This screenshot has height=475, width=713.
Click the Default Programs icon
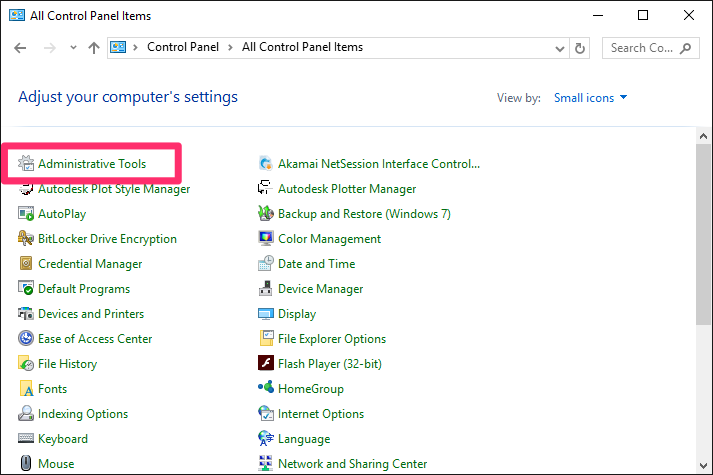point(26,288)
